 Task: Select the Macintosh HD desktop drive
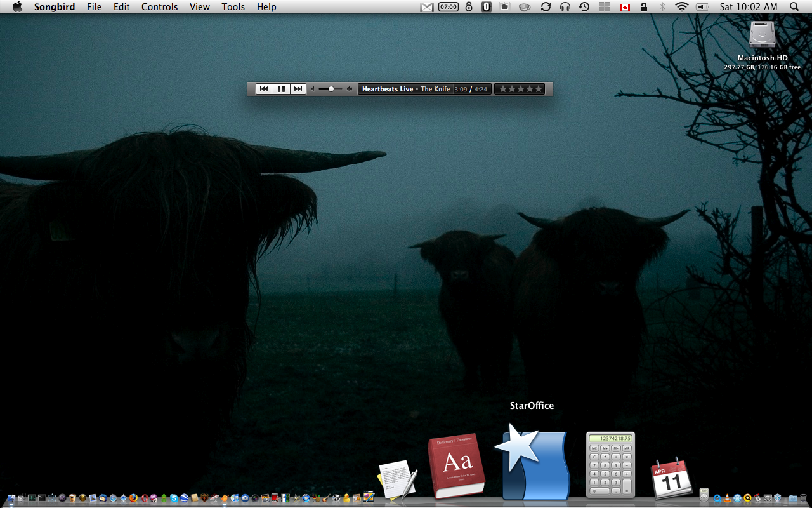763,35
